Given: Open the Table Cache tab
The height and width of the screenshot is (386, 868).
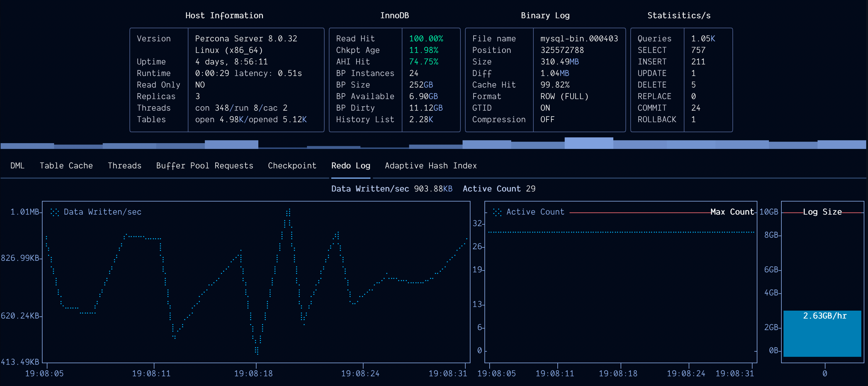Looking at the screenshot, I should click(66, 166).
